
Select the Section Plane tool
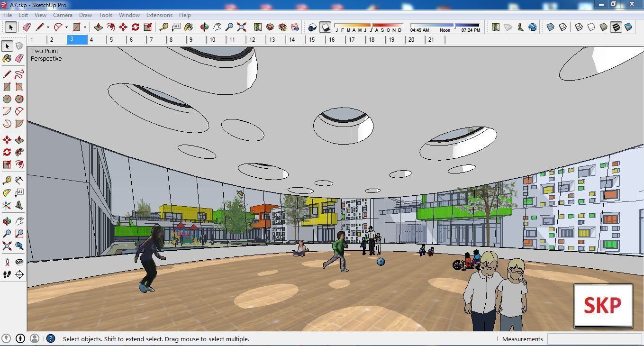[19, 274]
